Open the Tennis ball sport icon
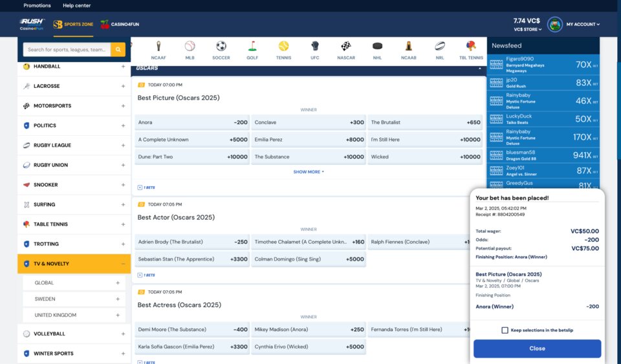The height and width of the screenshot is (364, 621). click(x=283, y=47)
